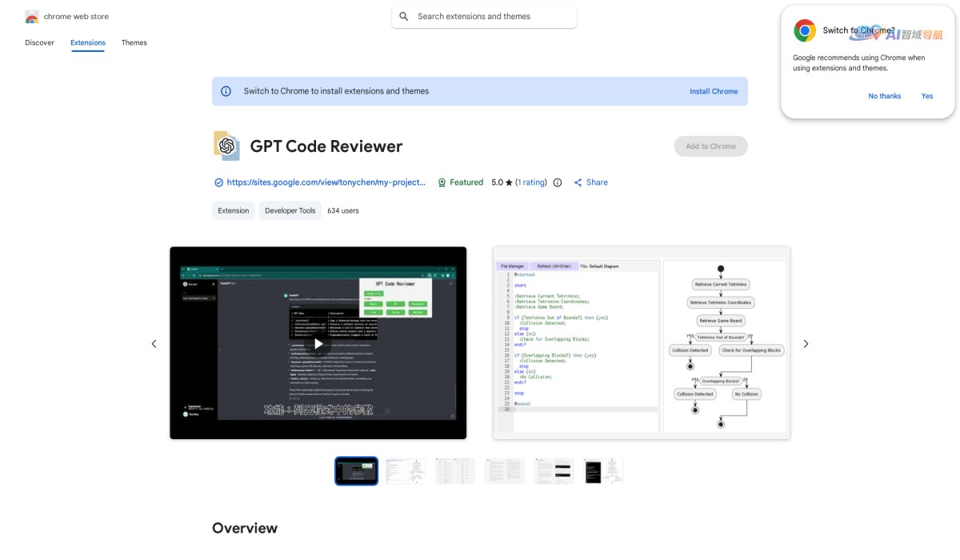Open the Themes section

(x=134, y=42)
